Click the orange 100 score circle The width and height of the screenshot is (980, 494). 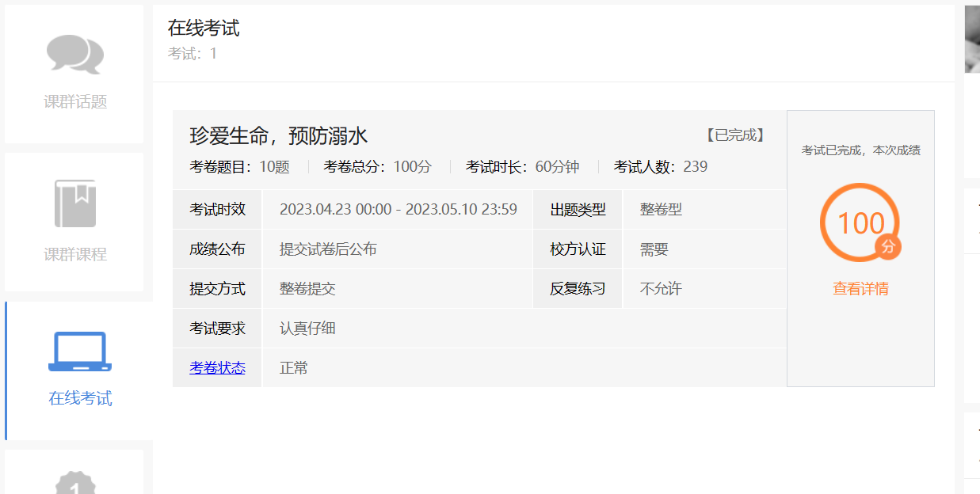tap(859, 222)
